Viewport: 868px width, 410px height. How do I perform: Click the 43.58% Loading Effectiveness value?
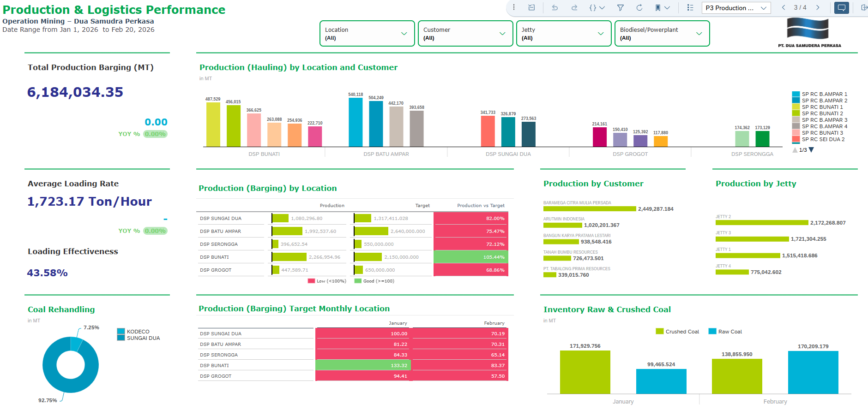[x=47, y=273]
